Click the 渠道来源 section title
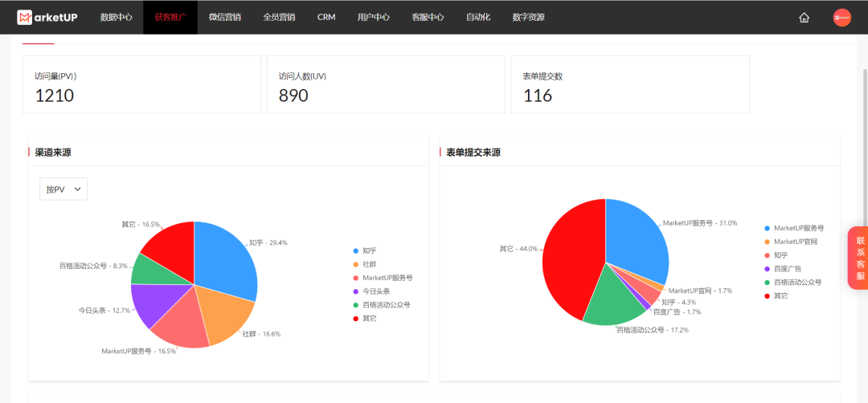868x403 pixels. point(52,153)
